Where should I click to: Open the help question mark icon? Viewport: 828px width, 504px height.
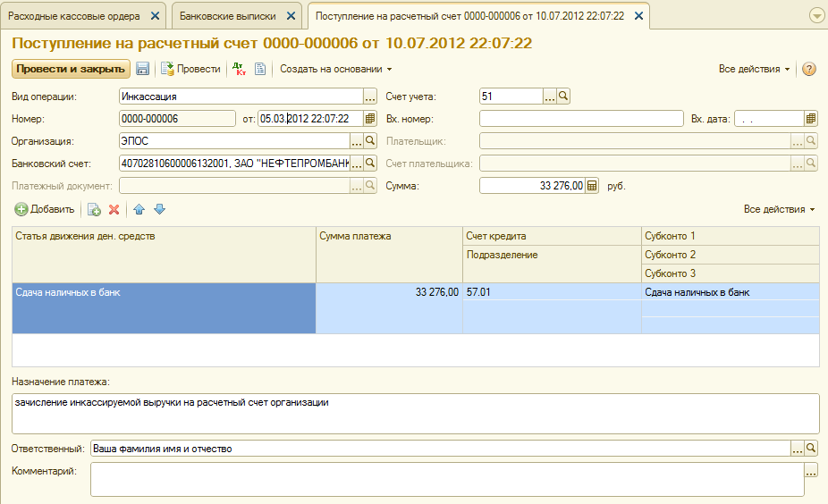pyautogui.click(x=809, y=69)
